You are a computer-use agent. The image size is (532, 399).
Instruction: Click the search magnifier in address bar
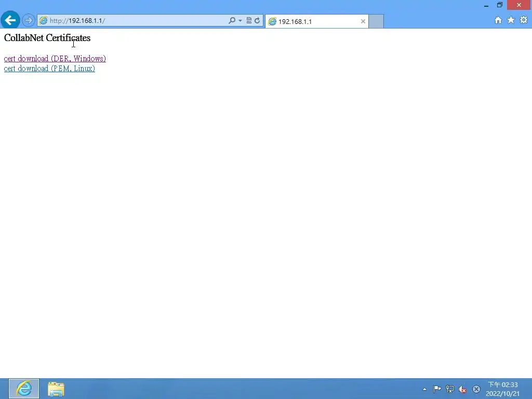pos(232,20)
